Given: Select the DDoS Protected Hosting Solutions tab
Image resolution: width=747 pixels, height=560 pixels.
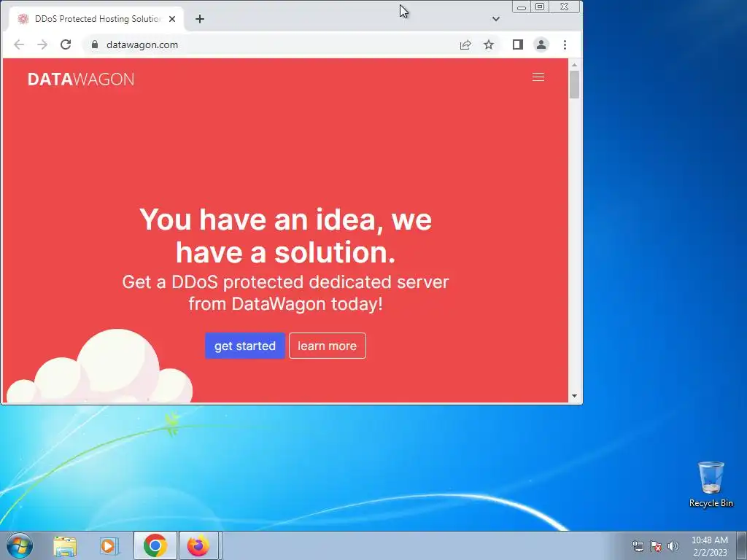Looking at the screenshot, I should pos(97,19).
